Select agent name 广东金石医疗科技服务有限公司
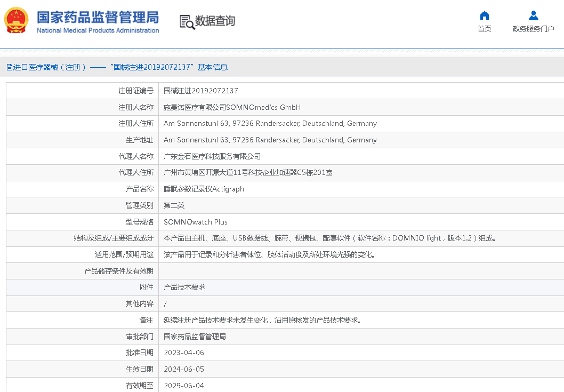Screen dimensions: 564x392 point(212,156)
